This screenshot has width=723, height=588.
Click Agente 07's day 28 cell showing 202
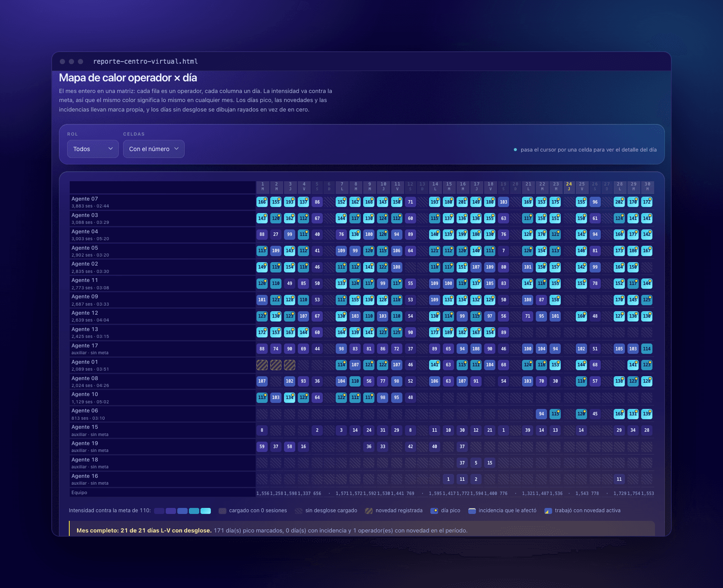tap(619, 202)
